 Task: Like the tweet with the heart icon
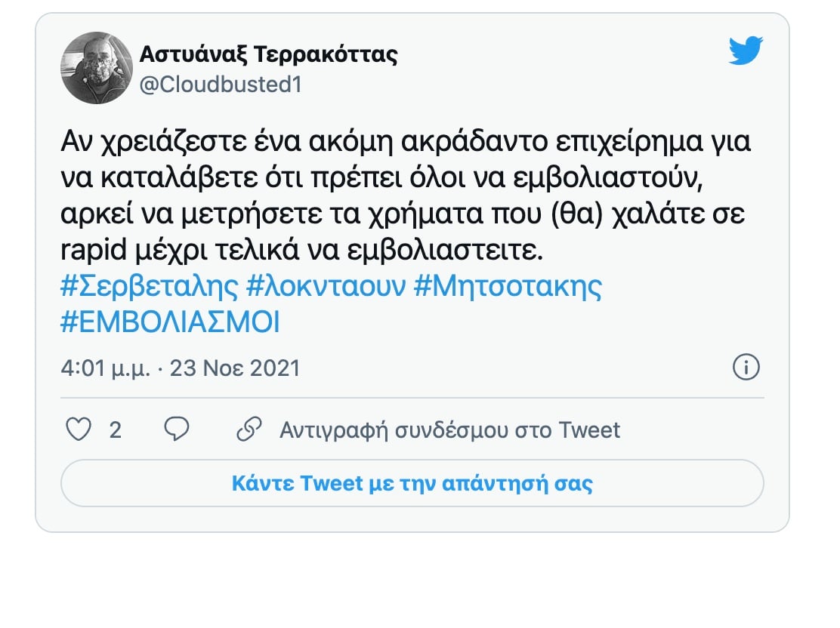click(x=79, y=429)
